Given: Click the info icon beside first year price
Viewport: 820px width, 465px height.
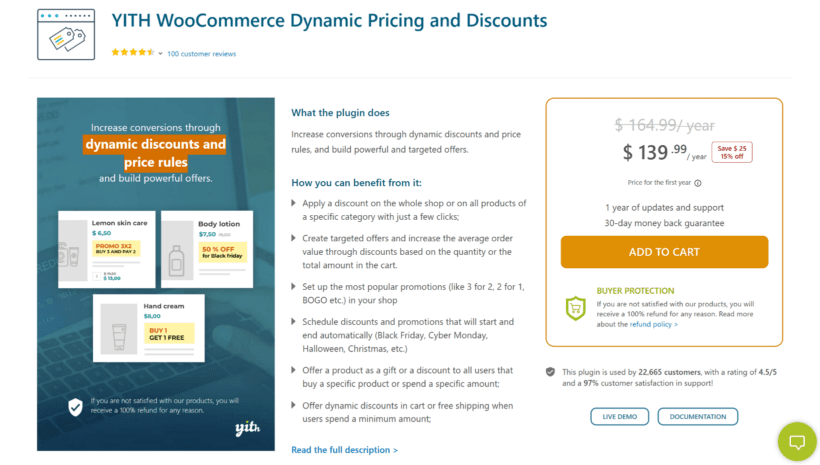Looking at the screenshot, I should click(698, 183).
